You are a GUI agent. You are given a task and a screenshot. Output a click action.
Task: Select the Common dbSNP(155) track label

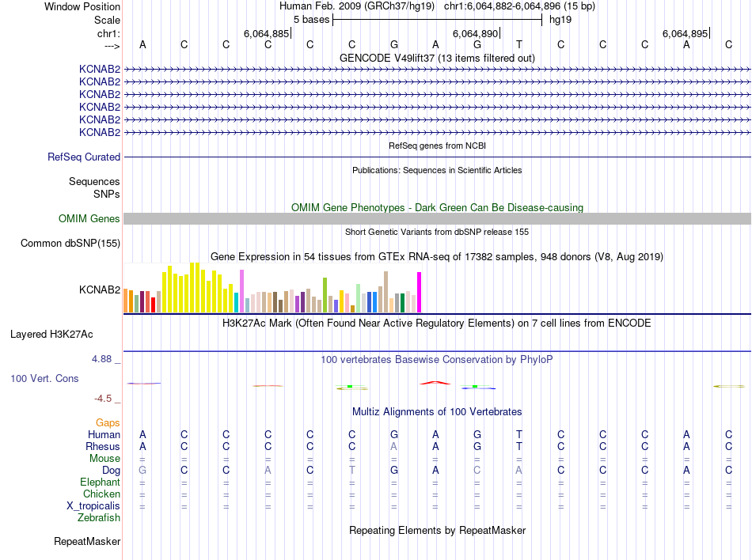click(x=70, y=244)
